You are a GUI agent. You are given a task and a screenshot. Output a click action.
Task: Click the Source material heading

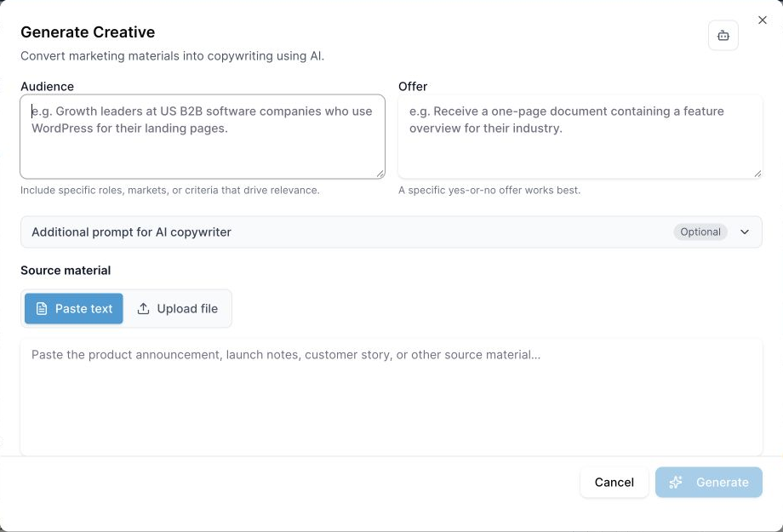[66, 270]
